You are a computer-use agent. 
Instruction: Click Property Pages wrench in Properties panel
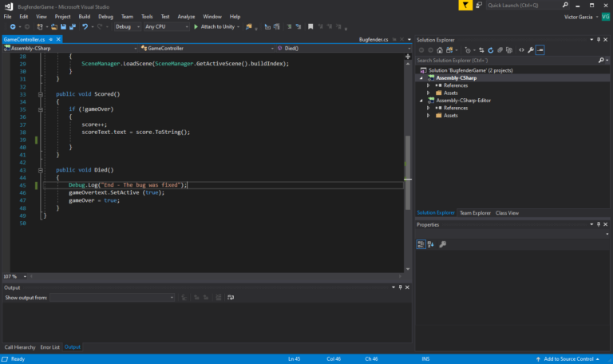click(442, 244)
